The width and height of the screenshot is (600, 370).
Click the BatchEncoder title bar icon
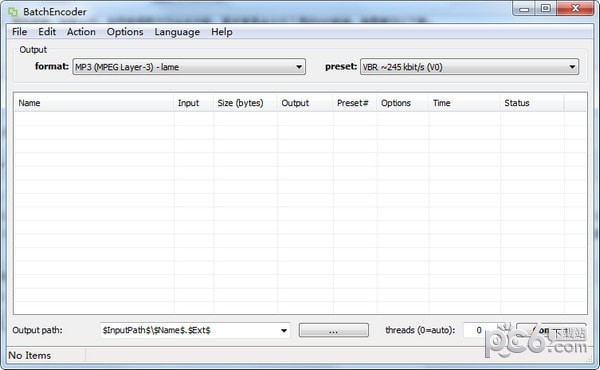coord(13,12)
